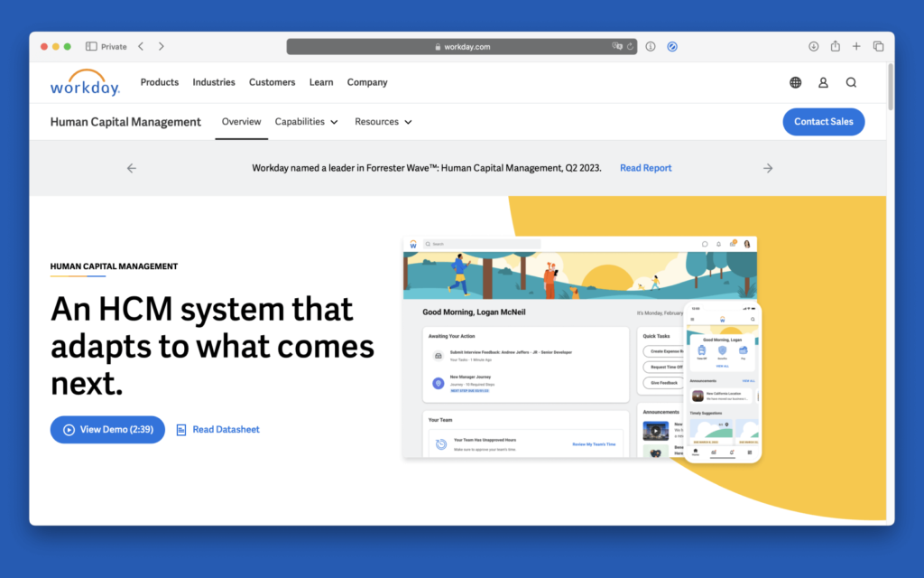Click Request Time Off in the dashboard preview
This screenshot has height=578, width=924.
point(663,367)
